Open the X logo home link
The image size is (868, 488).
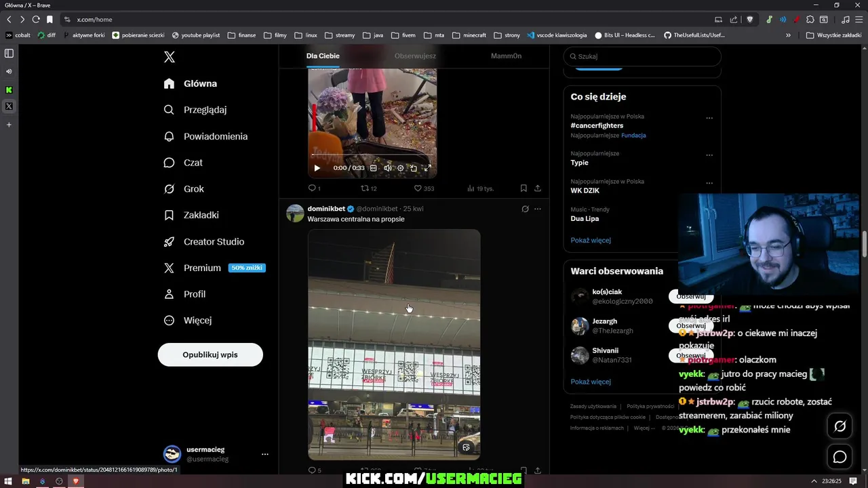coord(170,57)
